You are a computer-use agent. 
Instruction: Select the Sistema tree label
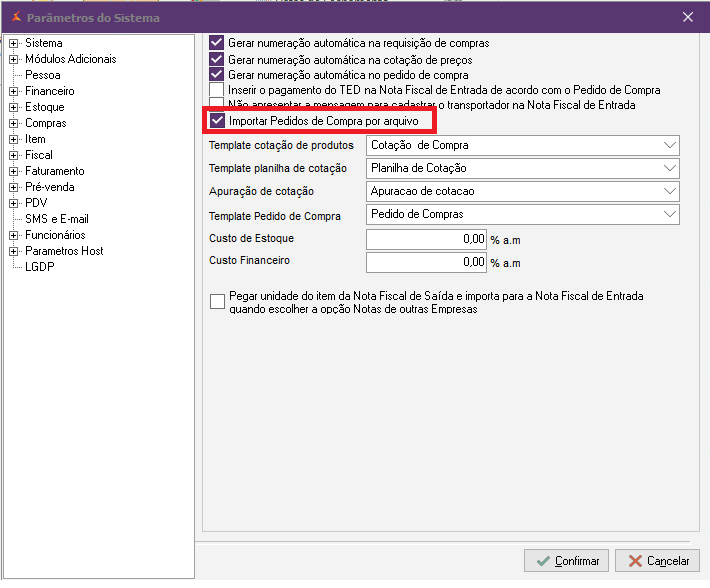[43, 43]
